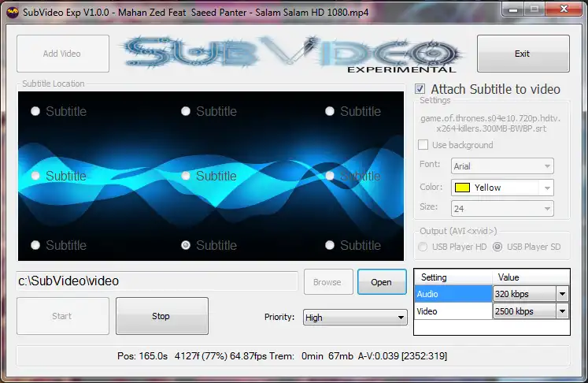The image size is (588, 383).
Task: Click the Value column header
Action: [x=531, y=277]
